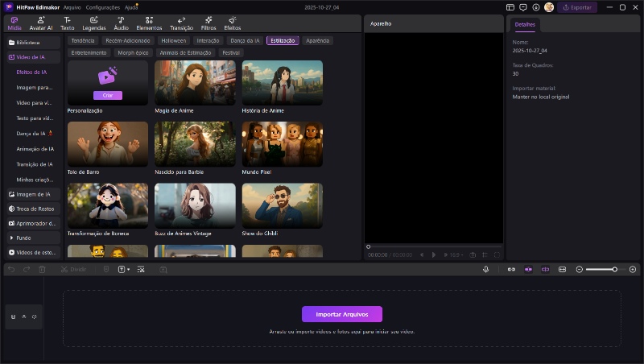The width and height of the screenshot is (644, 364).
Task: Switch to the Halloween category tab
Action: [172, 40]
